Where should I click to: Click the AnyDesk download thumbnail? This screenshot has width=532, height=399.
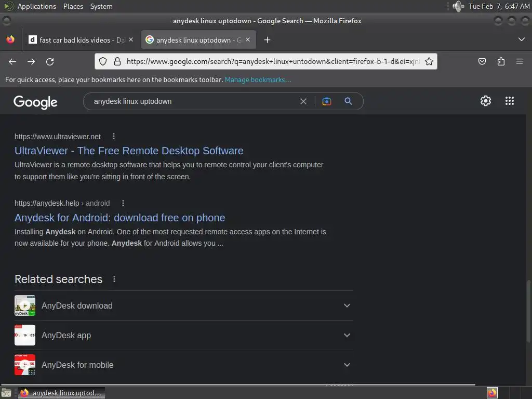pos(25,305)
